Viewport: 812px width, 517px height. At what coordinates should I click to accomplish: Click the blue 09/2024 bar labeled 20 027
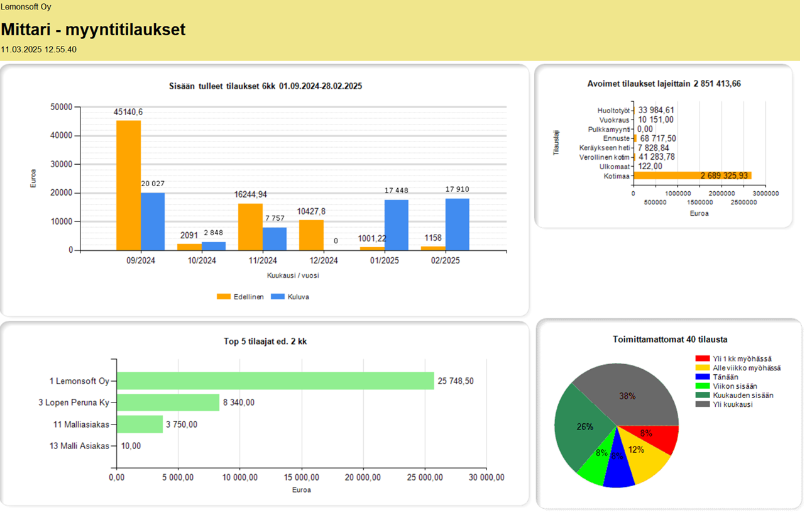click(x=153, y=221)
